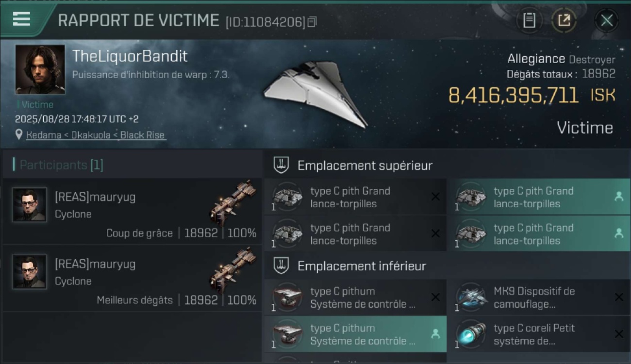The image size is (631, 364).
Task: Click the share export icon
Action: 564,20
